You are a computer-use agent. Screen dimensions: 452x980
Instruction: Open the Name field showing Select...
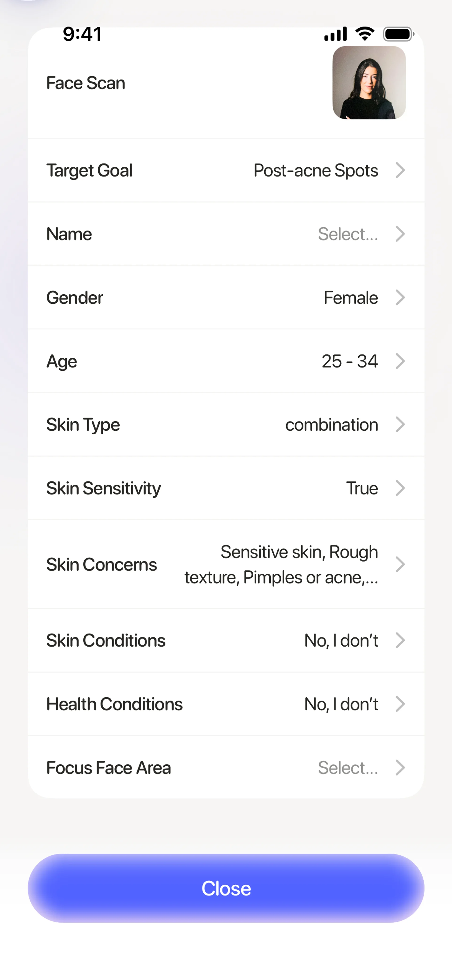[348, 234]
